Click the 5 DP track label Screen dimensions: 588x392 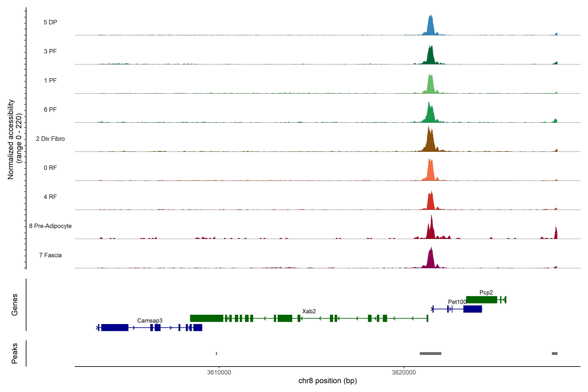click(x=50, y=22)
